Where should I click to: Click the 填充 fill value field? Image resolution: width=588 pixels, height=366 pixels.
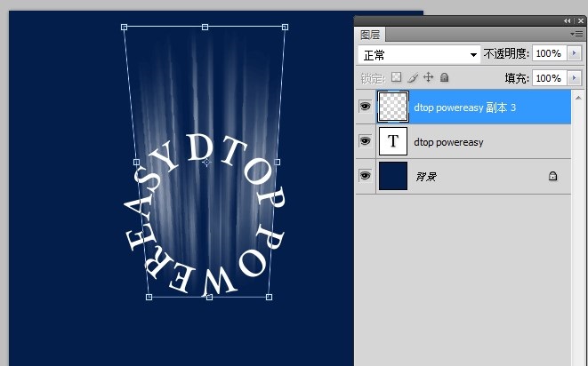click(x=548, y=78)
